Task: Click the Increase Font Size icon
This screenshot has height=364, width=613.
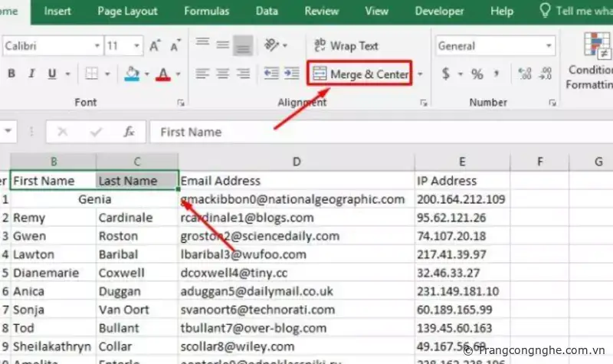Action: [155, 46]
